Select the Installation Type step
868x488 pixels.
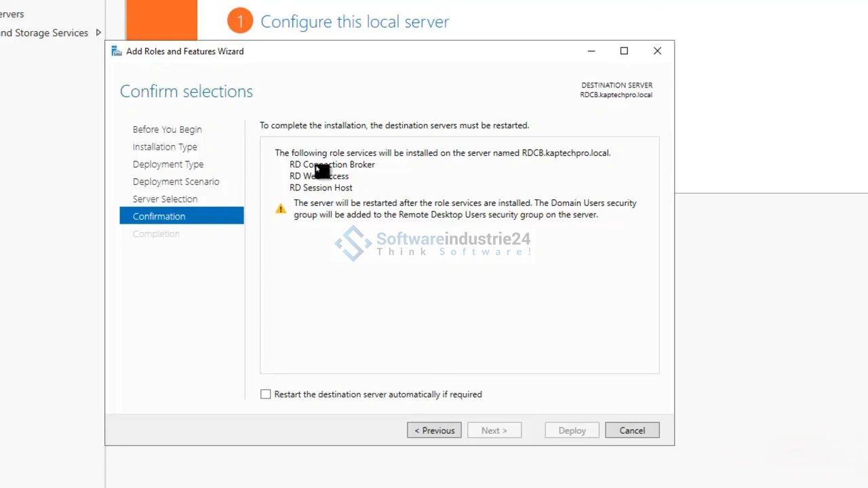(165, 147)
